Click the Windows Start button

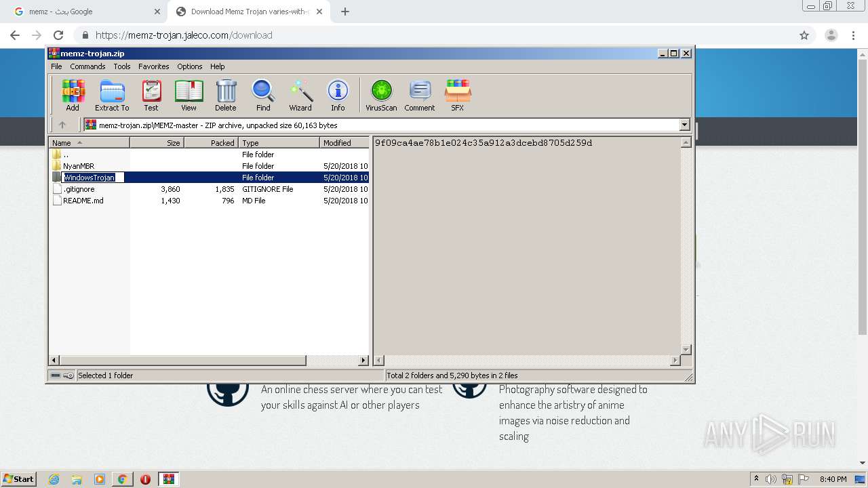tap(18, 479)
